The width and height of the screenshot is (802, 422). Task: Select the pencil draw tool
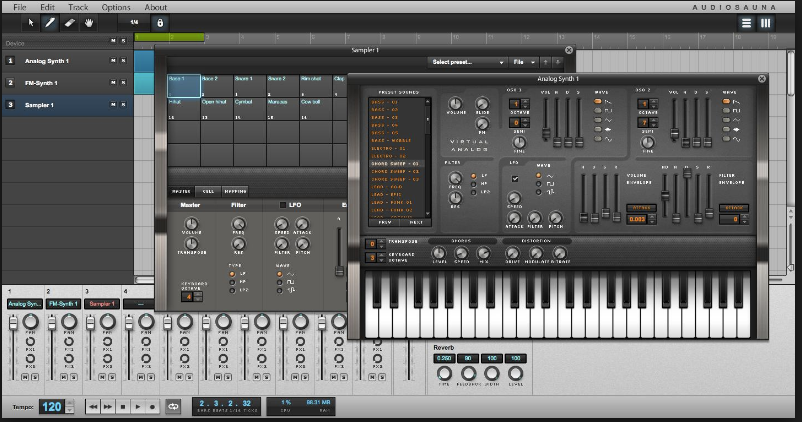50,23
